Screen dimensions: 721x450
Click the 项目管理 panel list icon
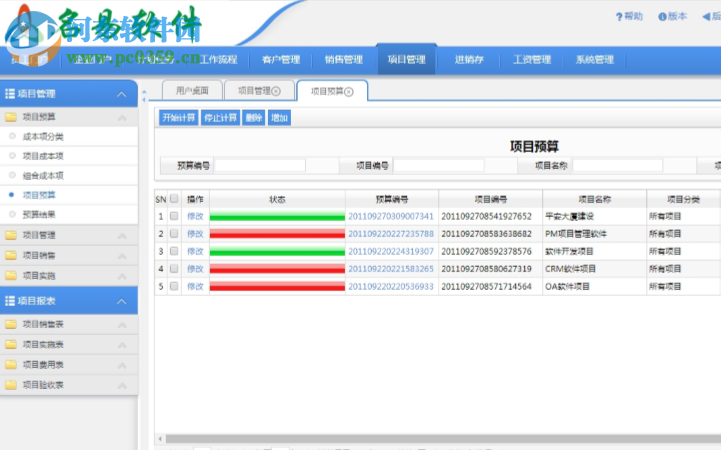(x=10, y=94)
